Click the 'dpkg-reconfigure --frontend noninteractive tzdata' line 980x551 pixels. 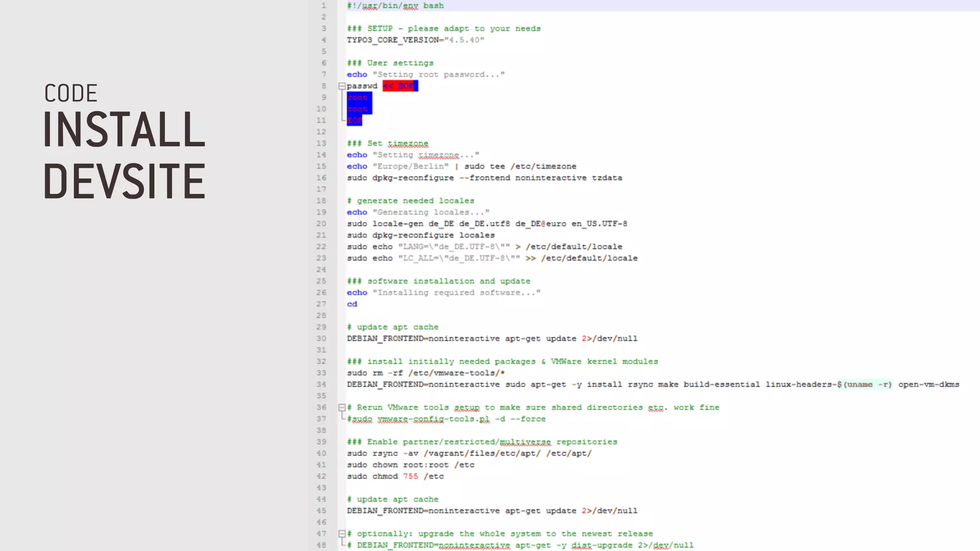point(484,178)
